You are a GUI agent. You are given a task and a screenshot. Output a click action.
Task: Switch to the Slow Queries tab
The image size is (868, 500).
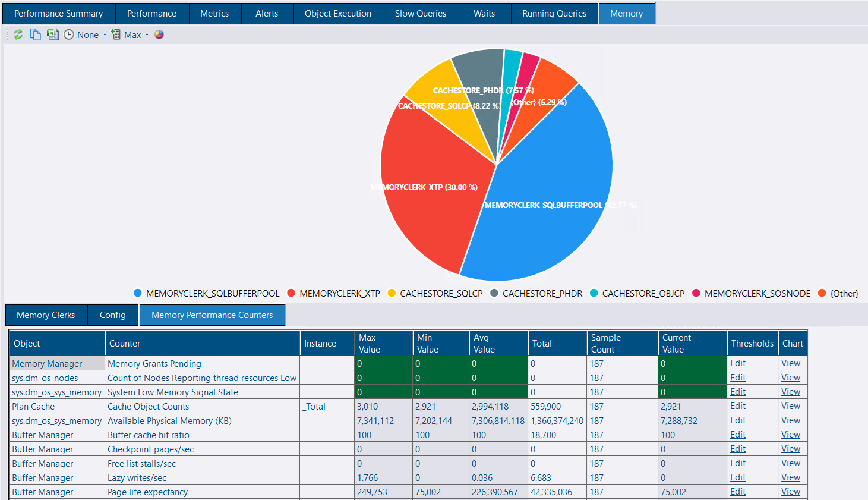coord(420,14)
